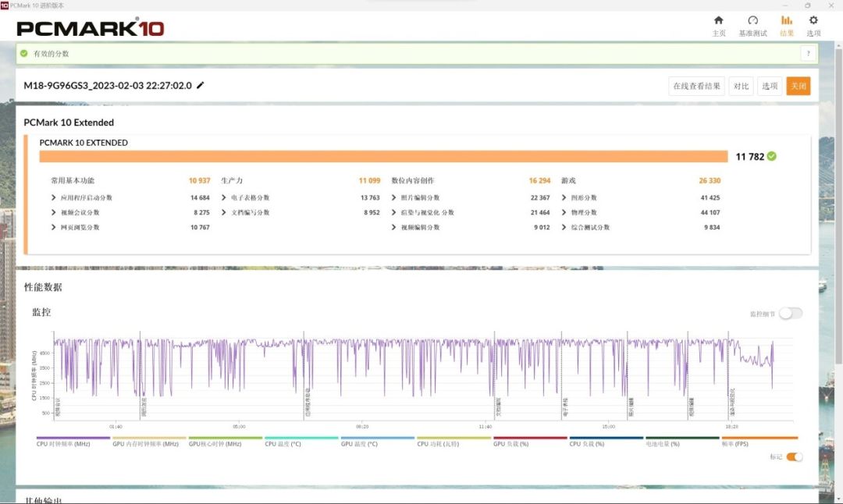Expand the 图形分数 graphics row
This screenshot has width=843, height=504.
pos(564,198)
